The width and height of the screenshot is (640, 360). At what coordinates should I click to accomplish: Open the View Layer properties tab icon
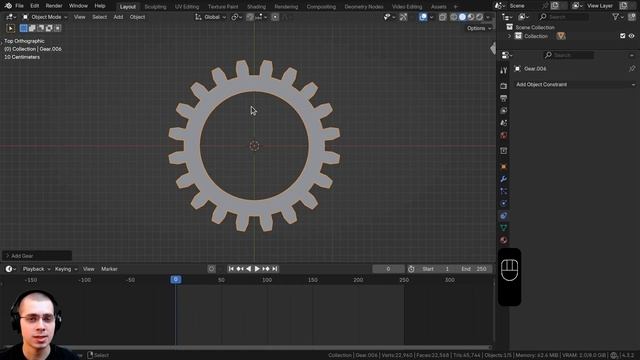[503, 111]
